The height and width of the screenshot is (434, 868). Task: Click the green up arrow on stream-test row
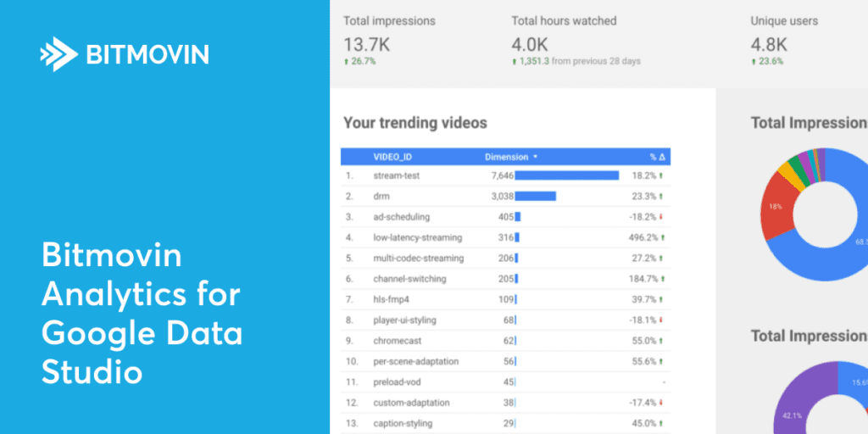(x=661, y=175)
